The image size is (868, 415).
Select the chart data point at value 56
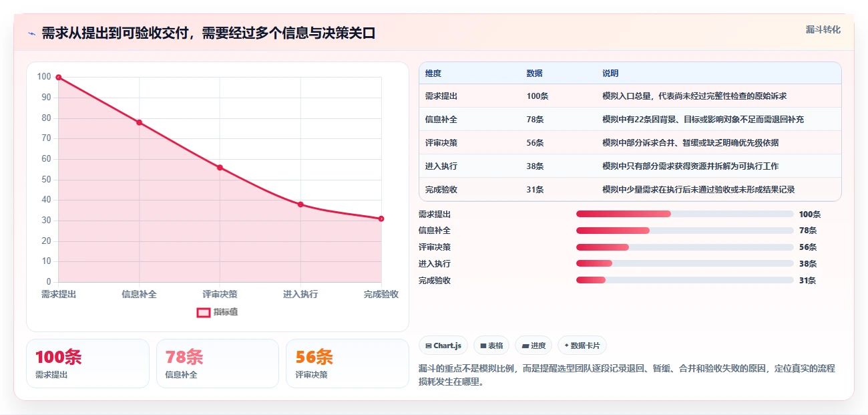click(220, 168)
